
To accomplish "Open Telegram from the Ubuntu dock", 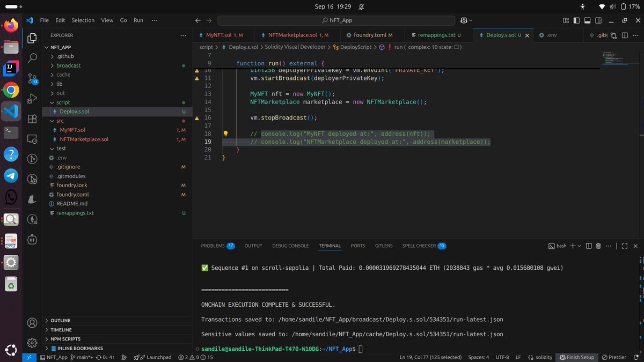I will pyautogui.click(x=11, y=176).
